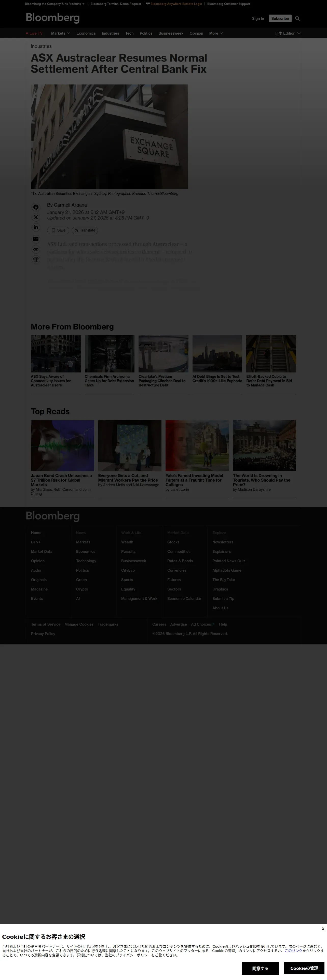327x980 pixels.
Task: Translate the article
Action: tap(85, 230)
